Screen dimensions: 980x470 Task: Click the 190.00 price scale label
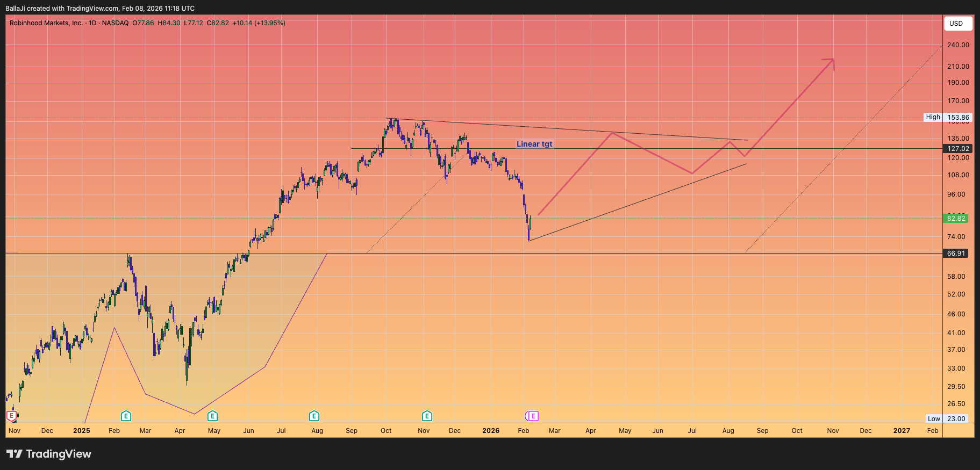coord(958,83)
